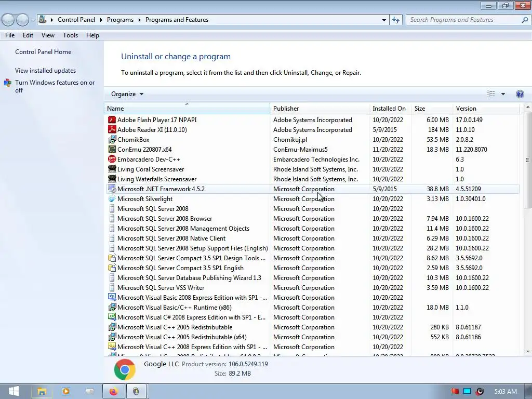Viewport: 532px width, 399px height.
Task: Sort by the Size column header
Action: coord(432,109)
